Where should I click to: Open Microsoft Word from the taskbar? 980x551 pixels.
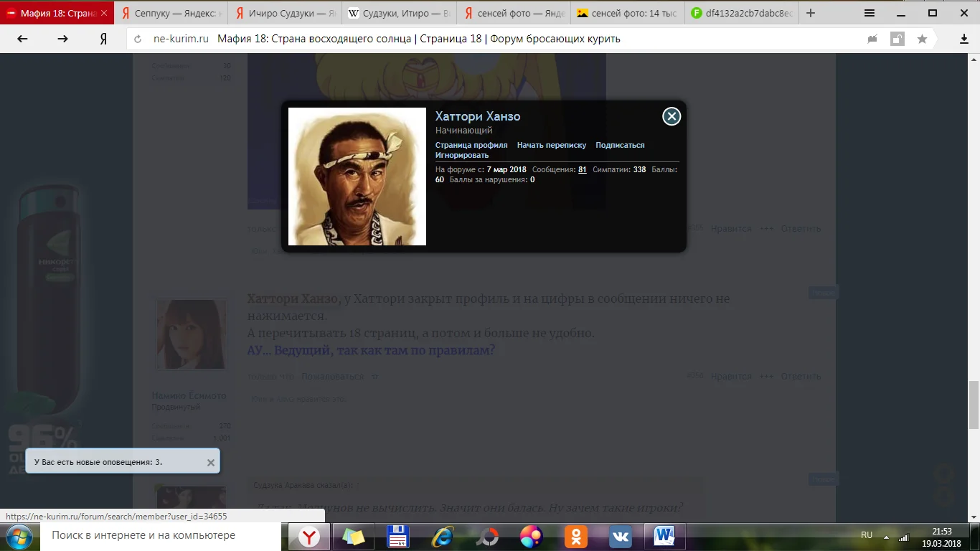665,536
